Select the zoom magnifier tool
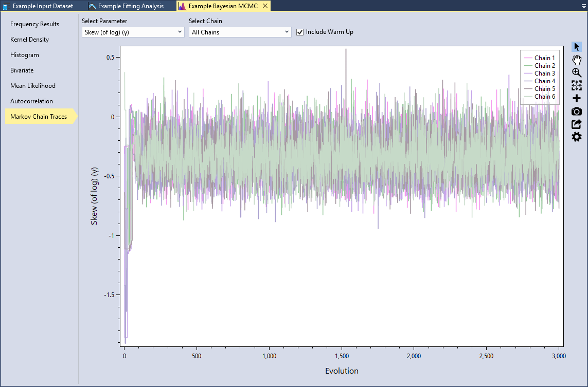Viewport: 588px width, 387px height. point(576,72)
